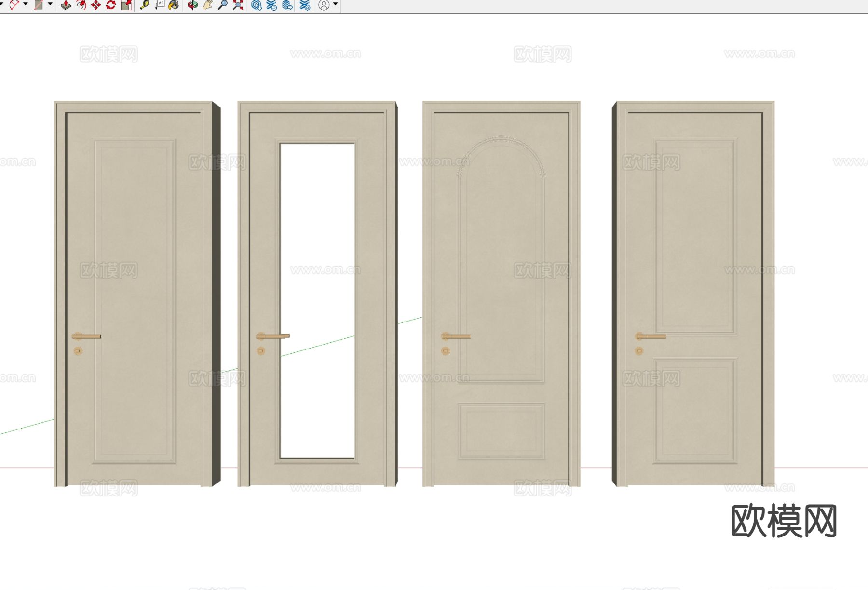This screenshot has width=868, height=590.
Task: Open the 3D Warehouse
Action: (257, 5)
